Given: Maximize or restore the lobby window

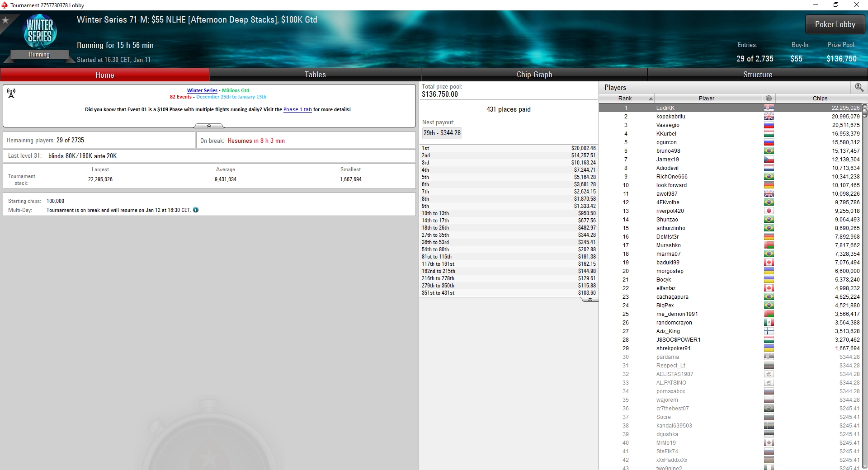Looking at the screenshot, I should click(836, 5).
